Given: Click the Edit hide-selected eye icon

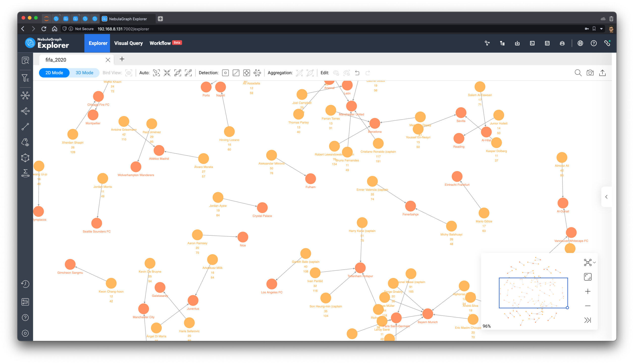Looking at the screenshot, I should [x=336, y=73].
